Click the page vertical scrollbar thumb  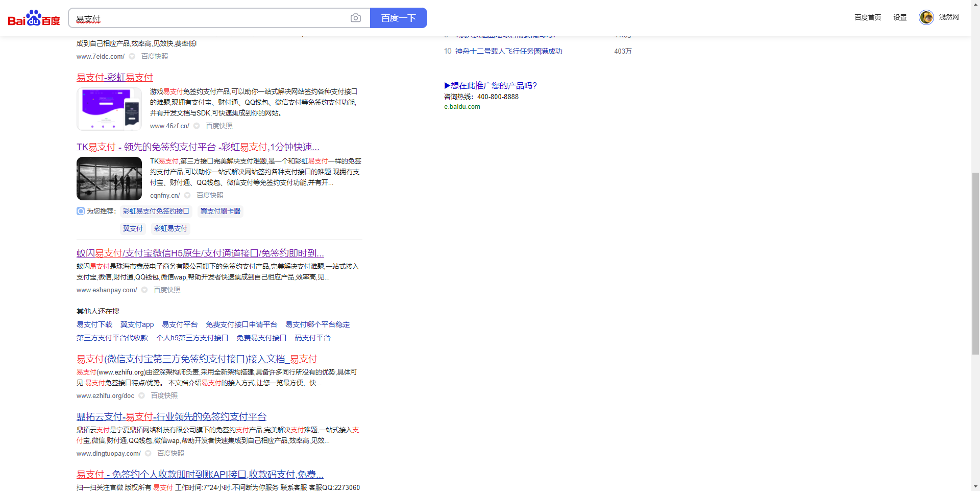tap(975, 264)
